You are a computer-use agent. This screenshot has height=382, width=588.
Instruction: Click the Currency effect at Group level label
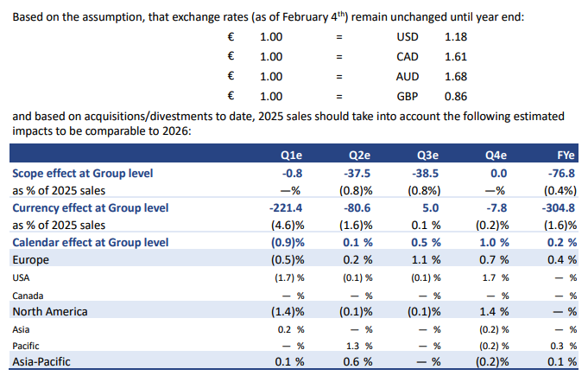pyautogui.click(x=91, y=207)
